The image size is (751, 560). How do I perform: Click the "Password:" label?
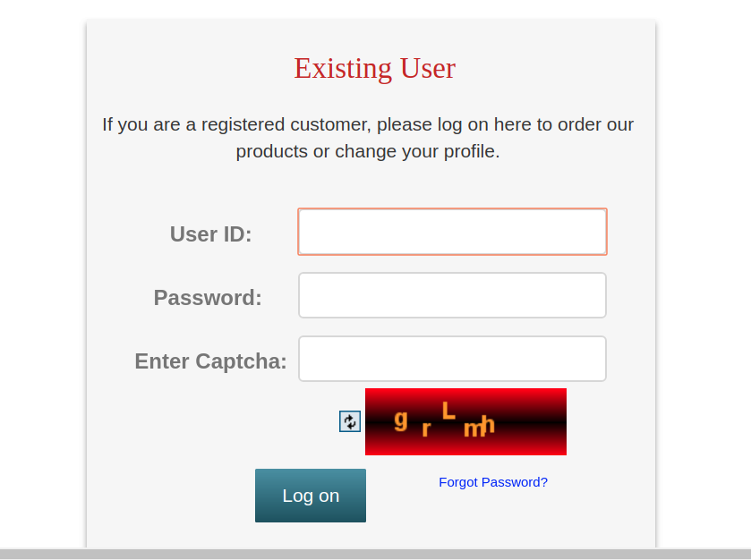tap(208, 298)
